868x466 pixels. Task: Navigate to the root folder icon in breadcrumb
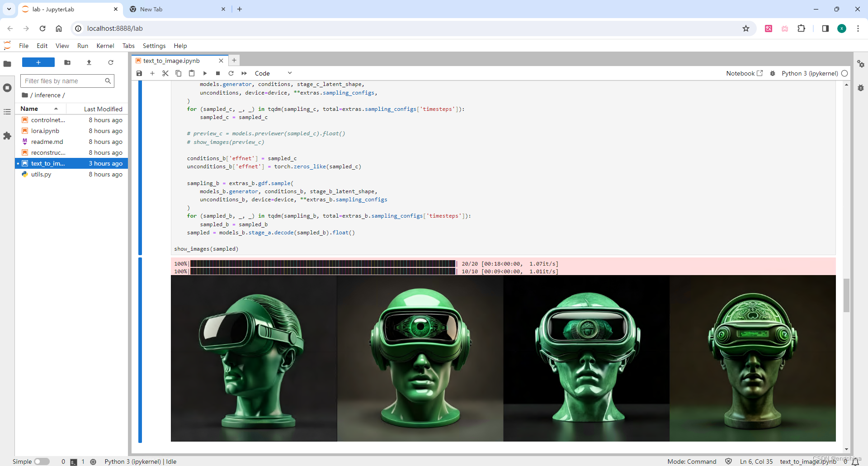(x=25, y=95)
